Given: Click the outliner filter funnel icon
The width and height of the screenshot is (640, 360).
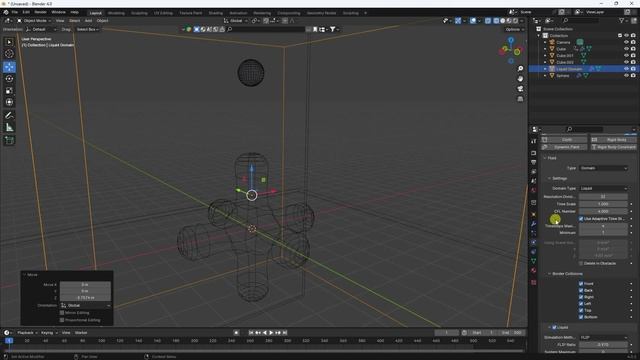Looking at the screenshot, I should click(x=622, y=20).
